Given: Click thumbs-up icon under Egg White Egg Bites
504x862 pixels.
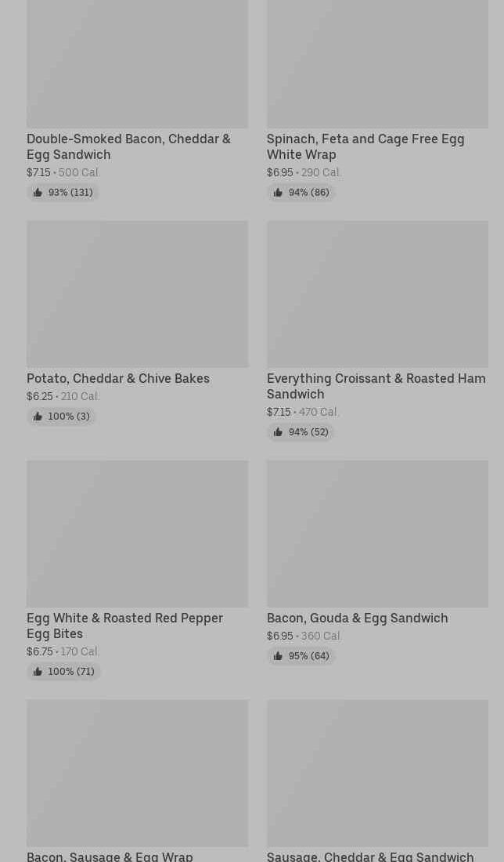Looking at the screenshot, I should click(x=38, y=672).
